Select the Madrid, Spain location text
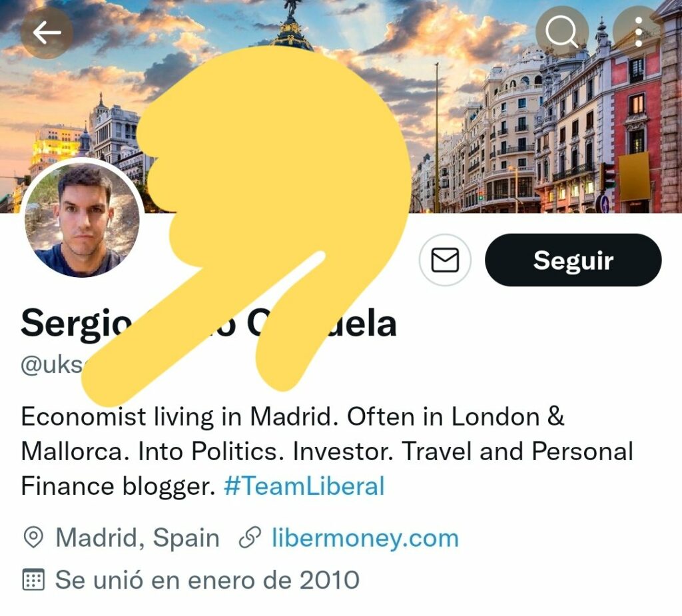 pos(137,537)
